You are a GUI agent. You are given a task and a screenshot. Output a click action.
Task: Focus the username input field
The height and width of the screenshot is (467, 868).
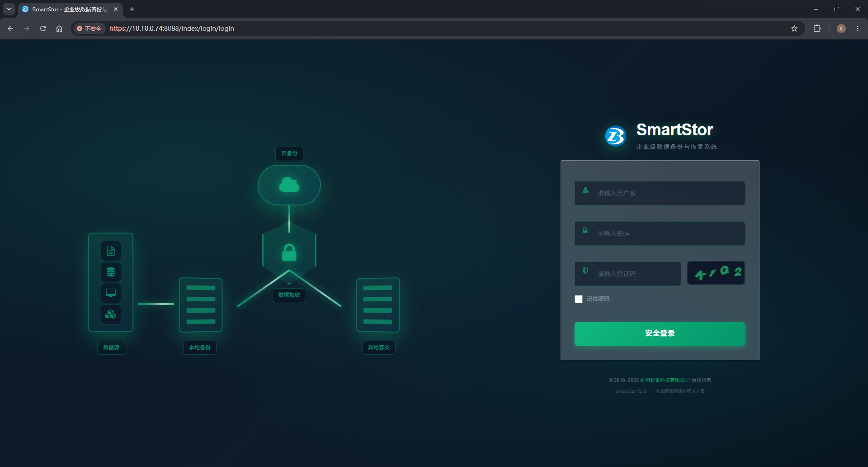click(660, 193)
